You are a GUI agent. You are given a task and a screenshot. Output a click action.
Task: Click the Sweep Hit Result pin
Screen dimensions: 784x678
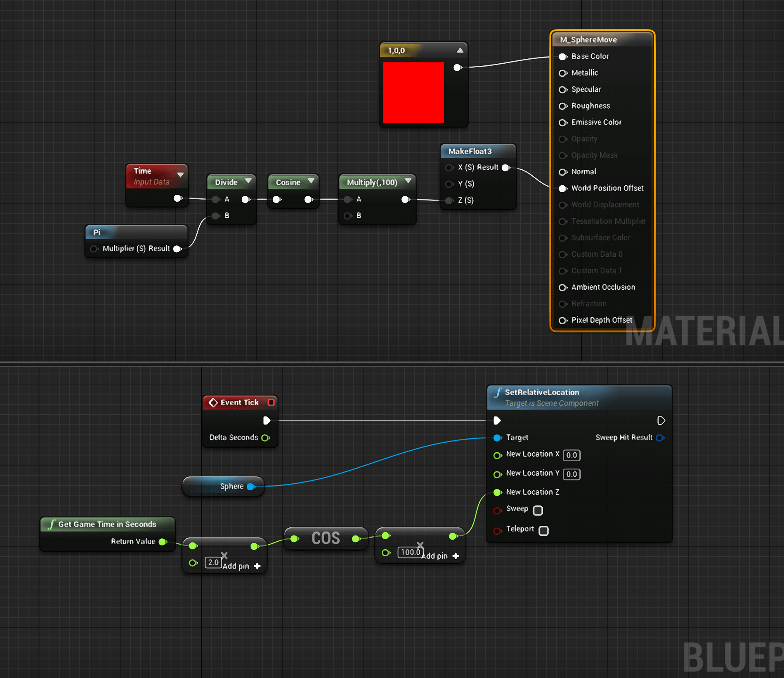(x=660, y=438)
